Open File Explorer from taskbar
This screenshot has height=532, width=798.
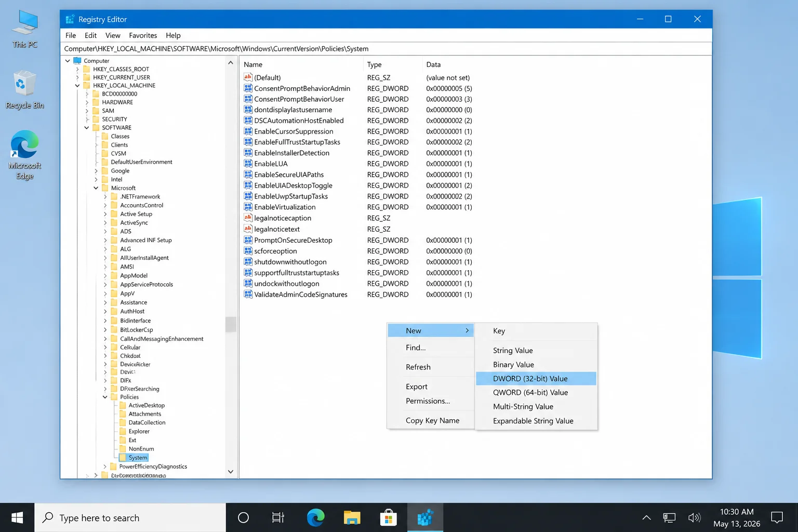click(x=352, y=517)
